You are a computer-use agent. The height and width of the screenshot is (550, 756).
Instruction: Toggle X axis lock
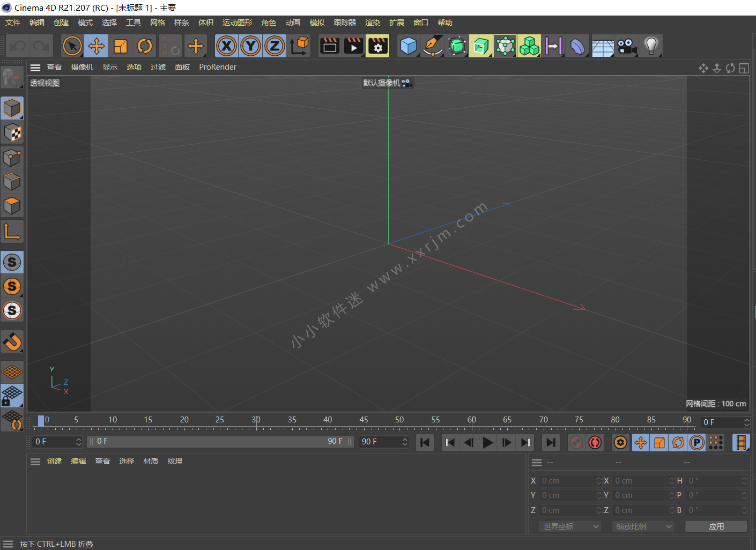pyautogui.click(x=227, y=46)
